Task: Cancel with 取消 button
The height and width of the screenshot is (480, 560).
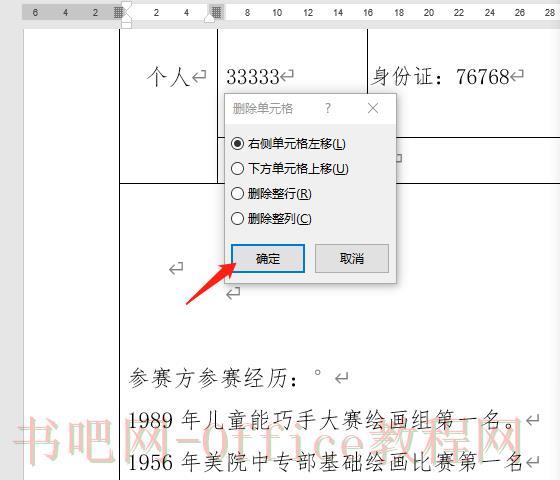Action: coord(352,258)
